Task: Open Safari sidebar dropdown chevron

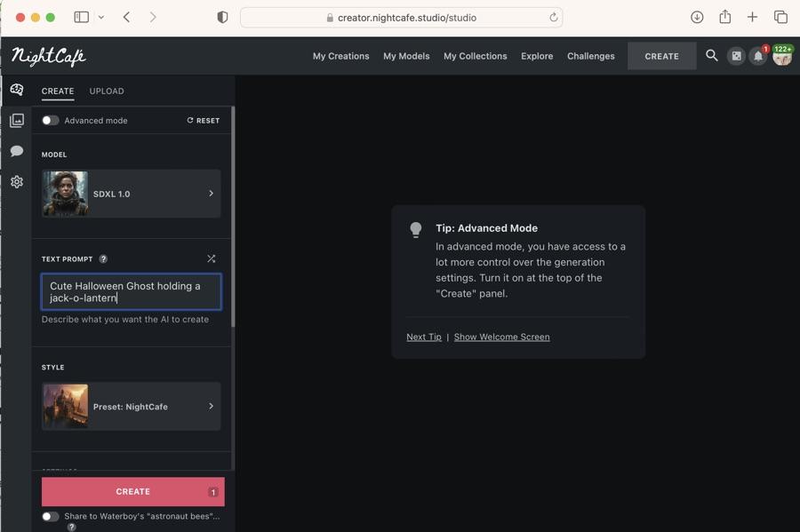Action: click(101, 18)
